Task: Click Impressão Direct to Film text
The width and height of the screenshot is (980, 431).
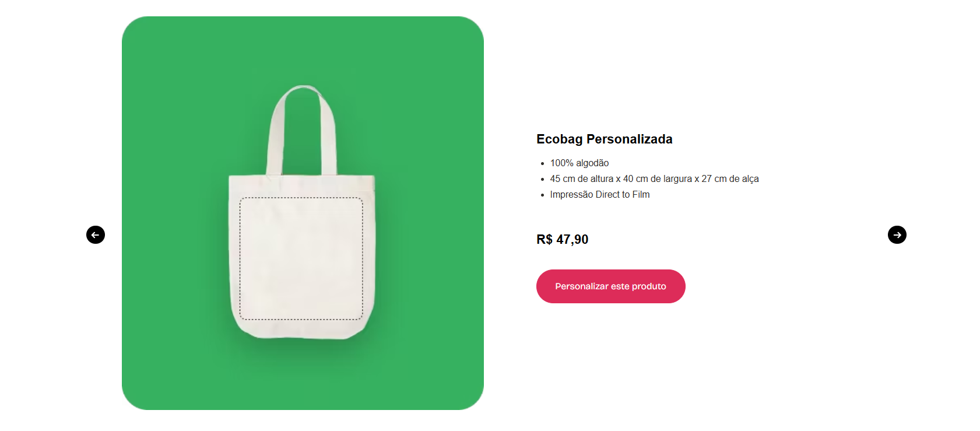Action: tap(600, 195)
